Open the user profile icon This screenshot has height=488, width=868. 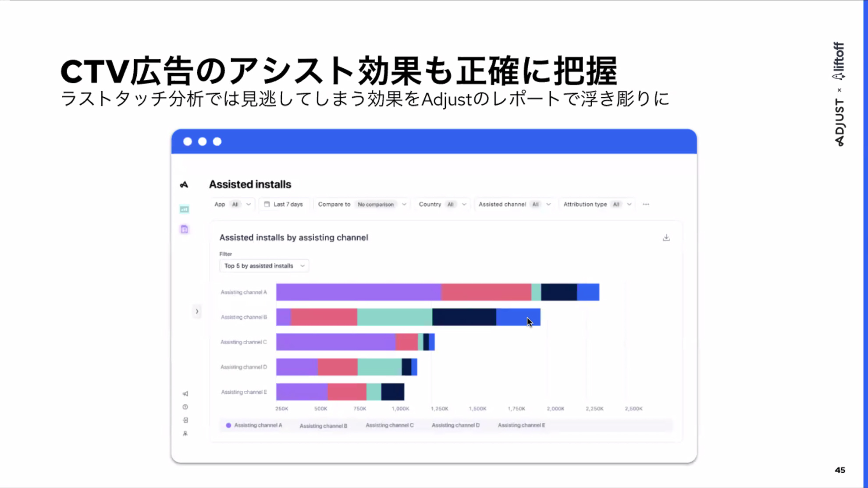coord(185,433)
